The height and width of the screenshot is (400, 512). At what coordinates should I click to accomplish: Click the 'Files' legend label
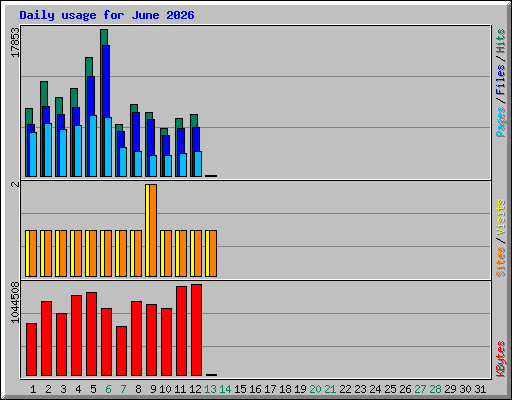click(500, 80)
